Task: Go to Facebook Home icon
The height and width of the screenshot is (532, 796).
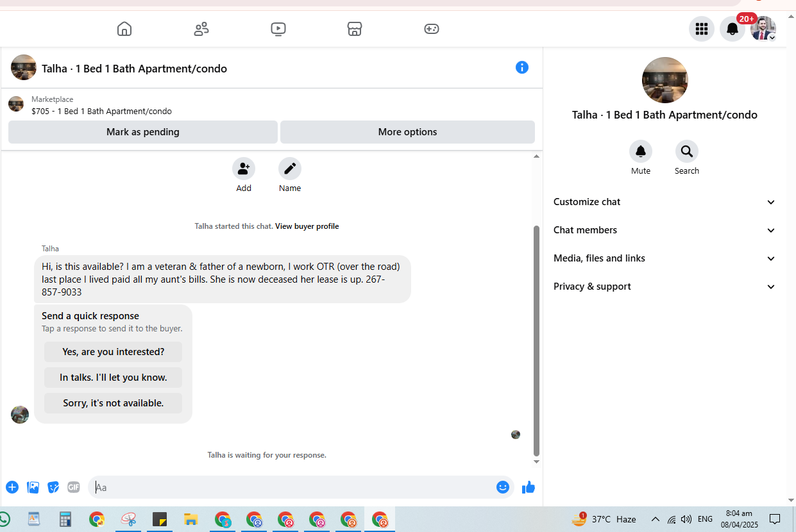Action: pos(124,29)
